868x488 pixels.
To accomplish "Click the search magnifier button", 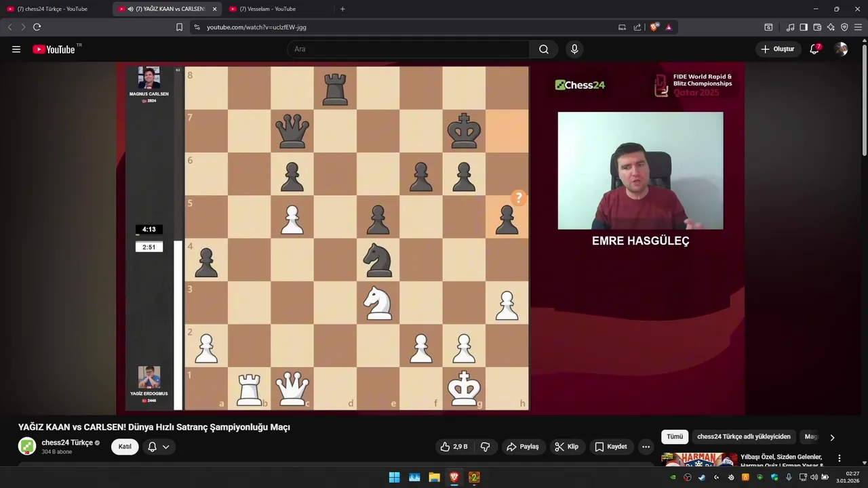I will pyautogui.click(x=544, y=49).
